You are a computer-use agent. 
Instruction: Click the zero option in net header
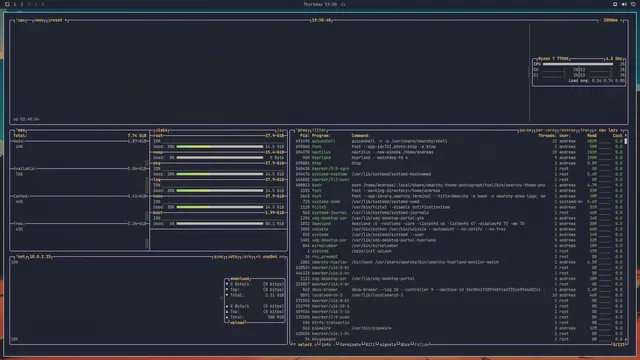247,257
